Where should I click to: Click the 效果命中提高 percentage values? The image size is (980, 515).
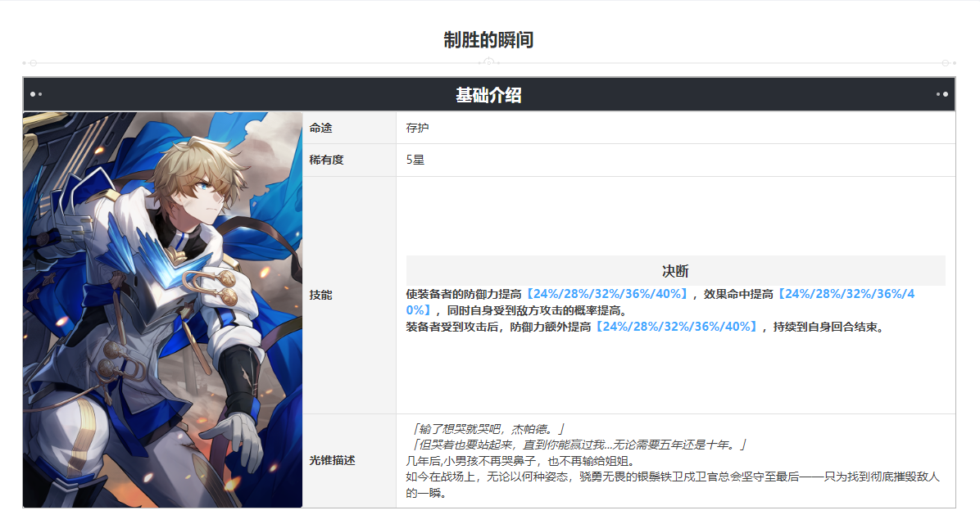(x=660, y=302)
